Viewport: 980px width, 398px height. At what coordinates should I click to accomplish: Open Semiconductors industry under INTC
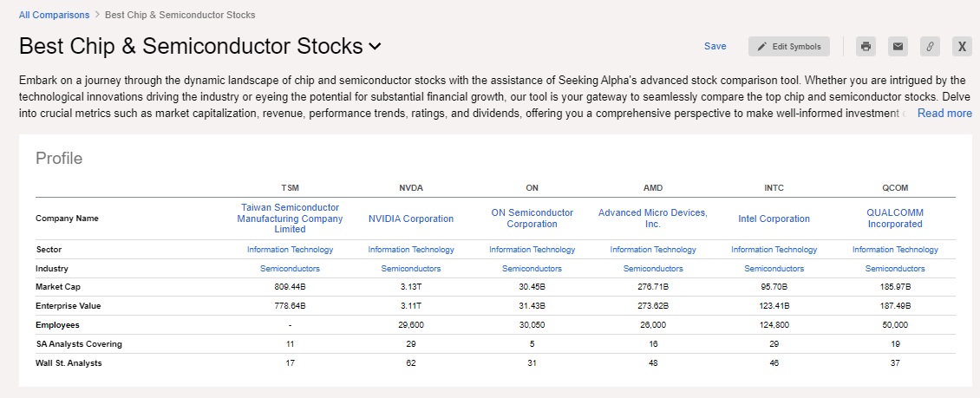[x=774, y=269]
